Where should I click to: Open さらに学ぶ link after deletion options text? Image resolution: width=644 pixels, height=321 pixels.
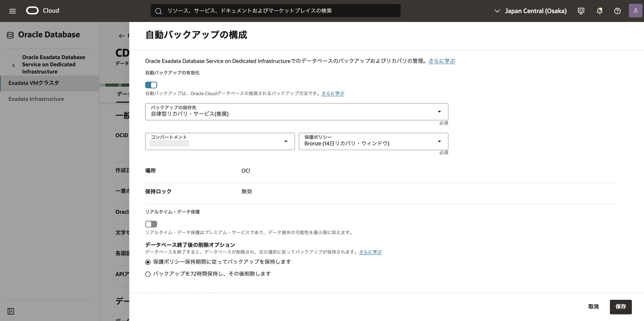click(x=370, y=252)
